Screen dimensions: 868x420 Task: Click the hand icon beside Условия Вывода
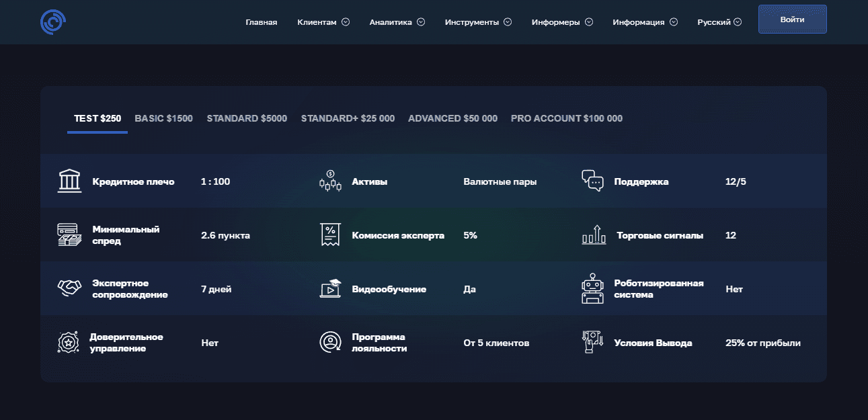tap(592, 342)
